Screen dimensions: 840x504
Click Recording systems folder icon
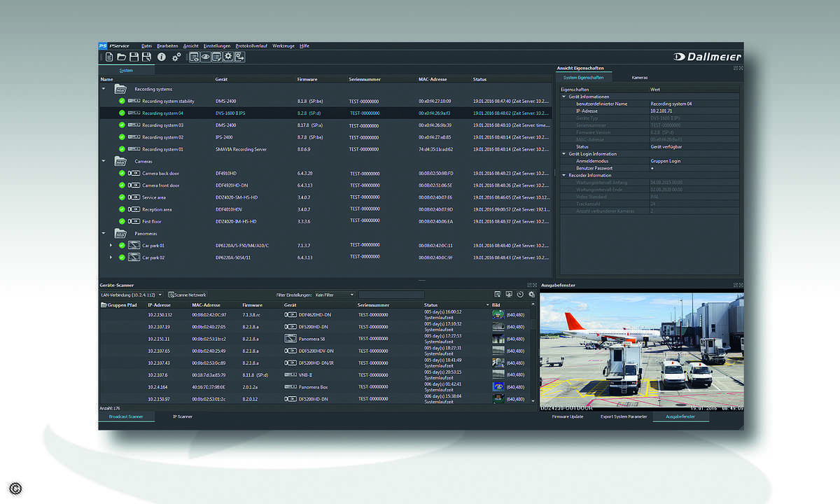pyautogui.click(x=121, y=89)
